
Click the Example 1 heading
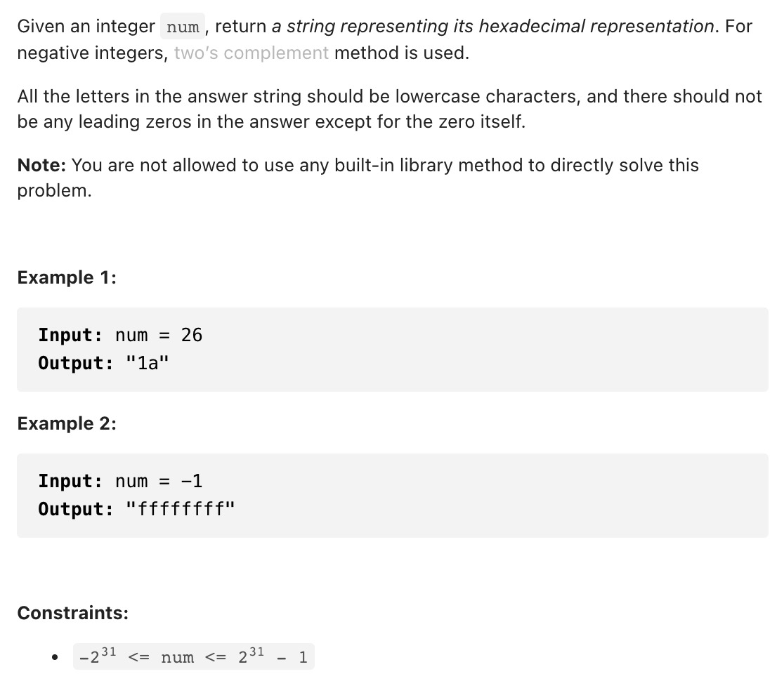point(67,277)
